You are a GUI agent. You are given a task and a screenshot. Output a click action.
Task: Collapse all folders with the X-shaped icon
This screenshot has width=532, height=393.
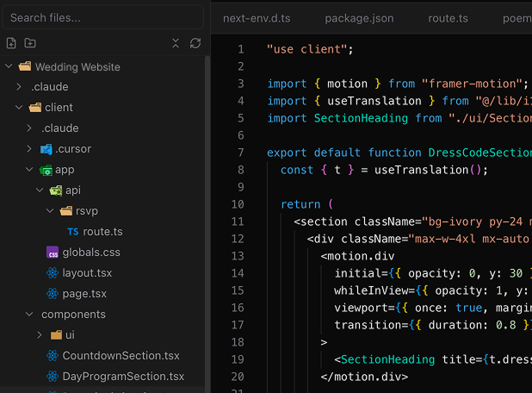pos(176,43)
